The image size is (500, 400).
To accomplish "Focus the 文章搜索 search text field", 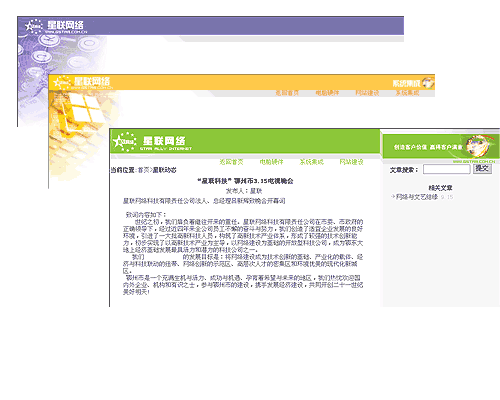I will tap(447, 169).
